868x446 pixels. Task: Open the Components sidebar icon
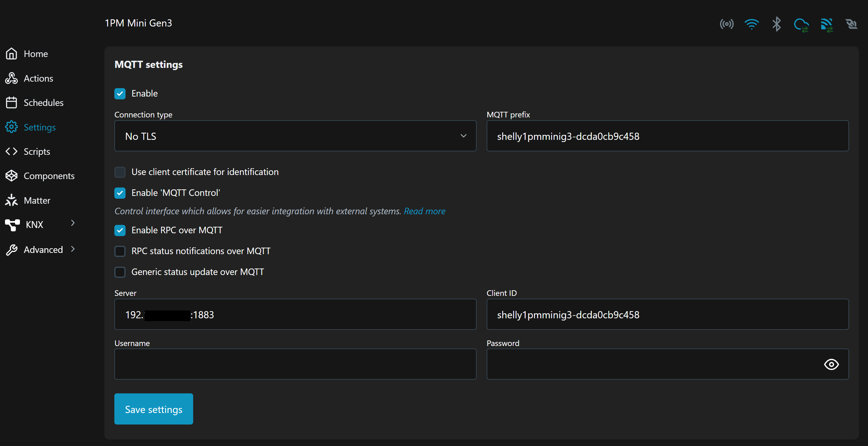(x=12, y=175)
